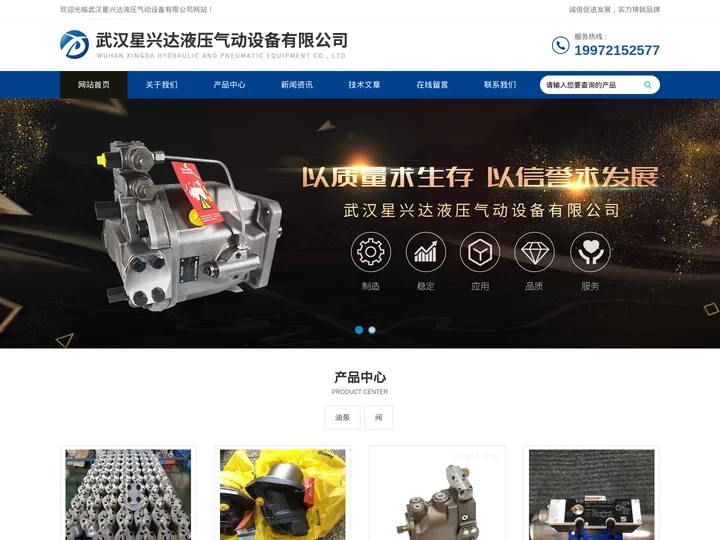Open 联系我们 navigation item

pyautogui.click(x=500, y=85)
